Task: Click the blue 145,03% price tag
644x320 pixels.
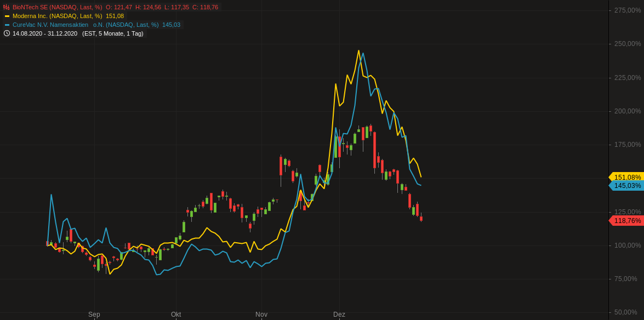Action: 626,186
